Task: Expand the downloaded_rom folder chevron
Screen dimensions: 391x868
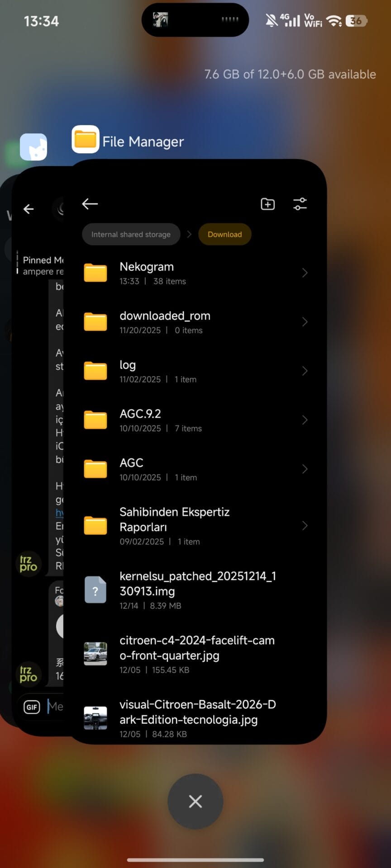Action: click(x=305, y=322)
